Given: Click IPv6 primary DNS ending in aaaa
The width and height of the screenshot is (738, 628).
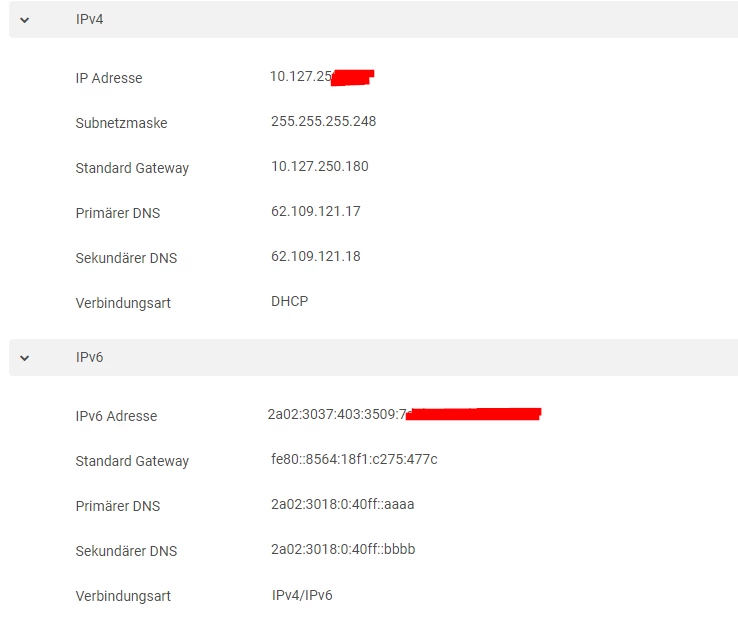Looking at the screenshot, I should pos(342,505).
